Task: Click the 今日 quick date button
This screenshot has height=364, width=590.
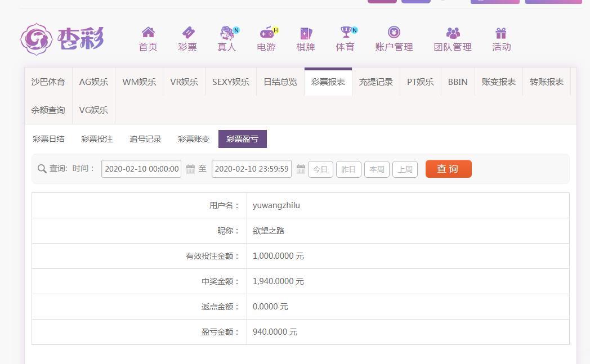Action: (320, 169)
